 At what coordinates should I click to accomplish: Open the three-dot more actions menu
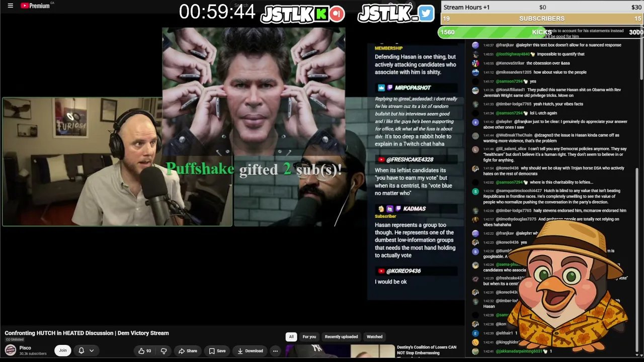(275, 351)
